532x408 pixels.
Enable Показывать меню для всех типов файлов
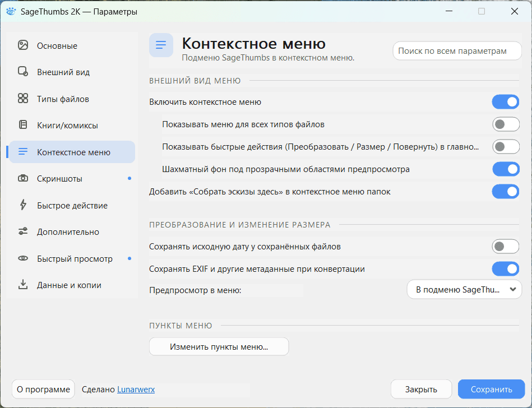(506, 124)
